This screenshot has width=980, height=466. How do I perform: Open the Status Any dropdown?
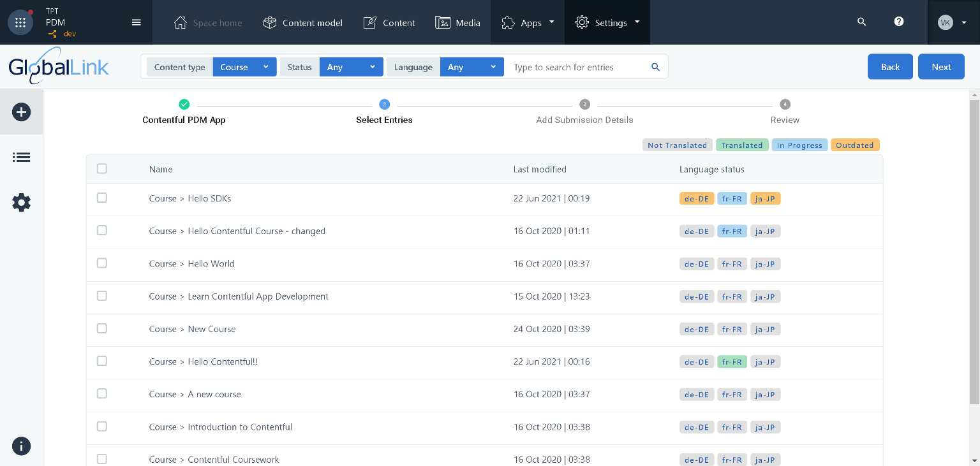point(351,67)
